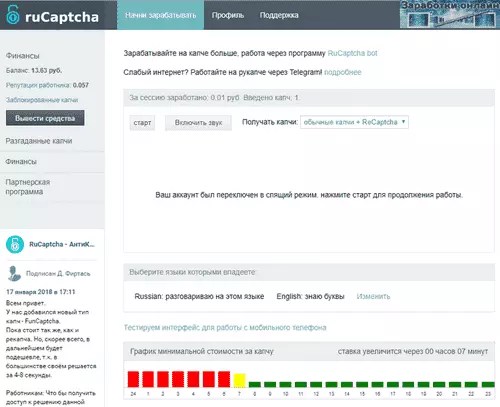Screen dimensions: 500x407
Task: Click the График минимальной стоимости за капчу header
Action: coord(202,351)
